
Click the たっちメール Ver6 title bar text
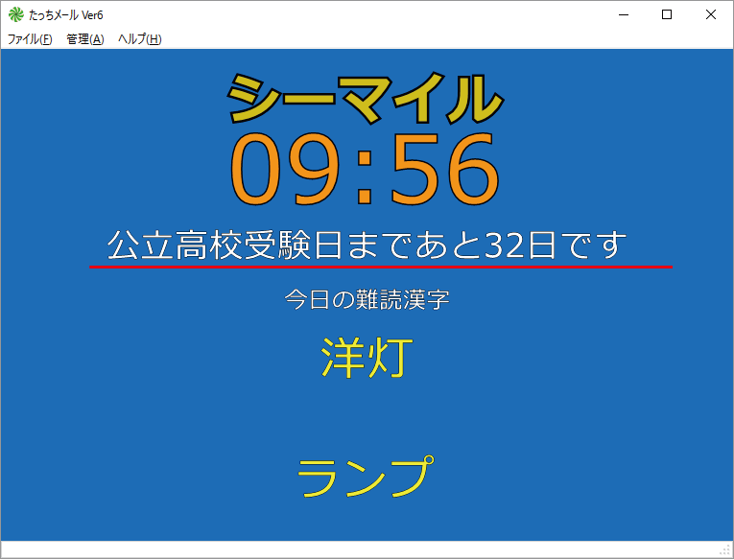tap(66, 14)
